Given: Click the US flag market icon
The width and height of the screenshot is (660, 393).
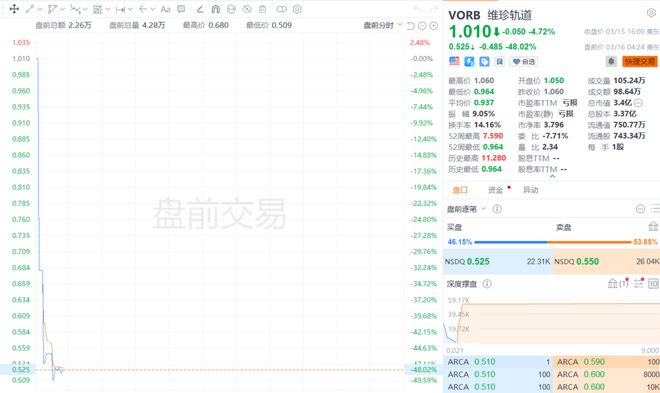Looking at the screenshot, I should (454, 61).
